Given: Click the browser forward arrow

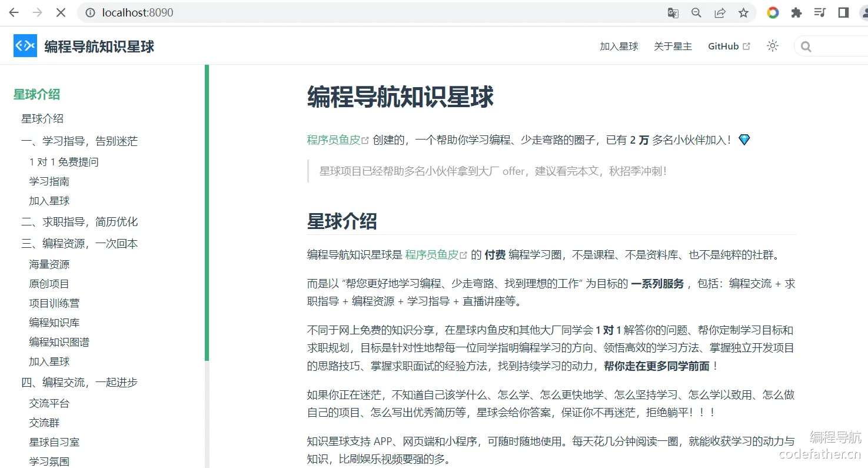Looking at the screenshot, I should point(38,12).
